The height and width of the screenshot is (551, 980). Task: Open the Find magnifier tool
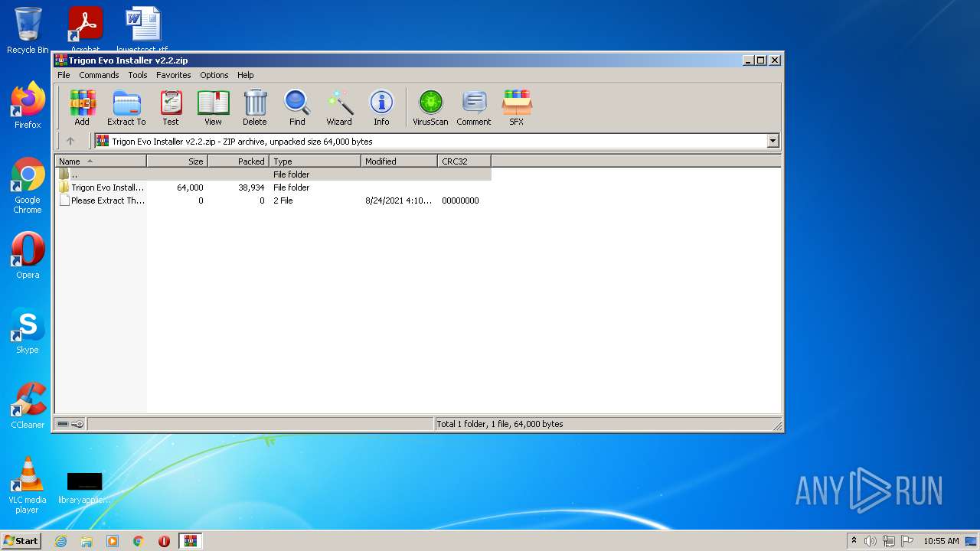point(297,108)
